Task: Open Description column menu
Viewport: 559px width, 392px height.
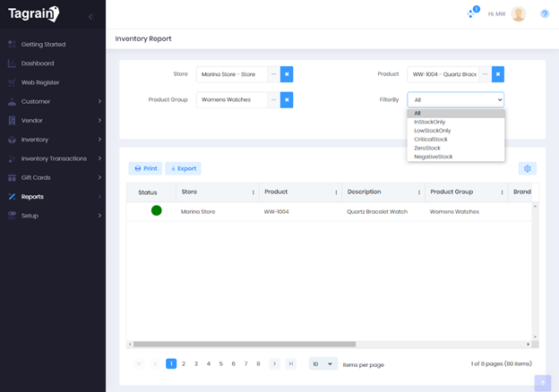Action: coord(419,192)
